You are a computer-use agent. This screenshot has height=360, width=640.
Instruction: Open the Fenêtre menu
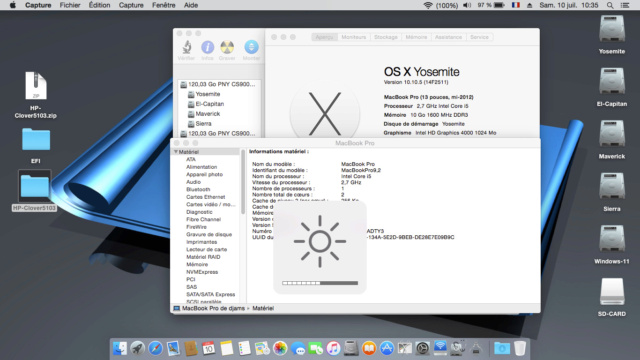164,5
